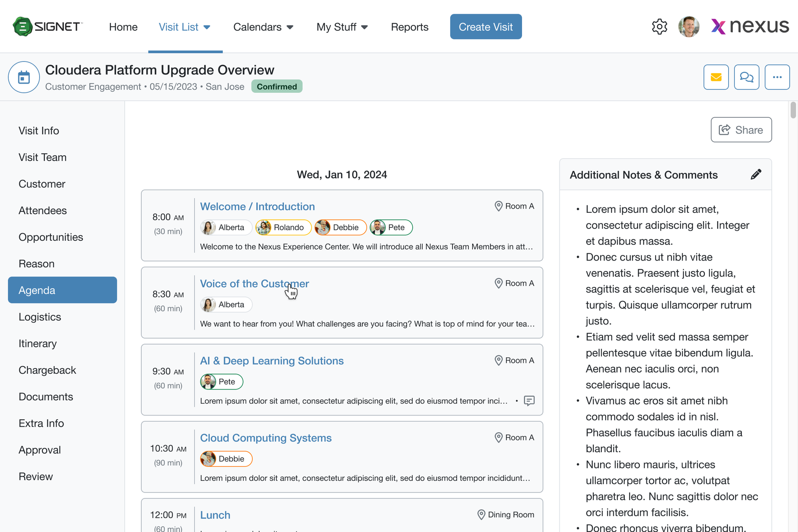Image resolution: width=798 pixels, height=532 pixels.
Task: Open the My Stuff dropdown
Action: pos(342,27)
